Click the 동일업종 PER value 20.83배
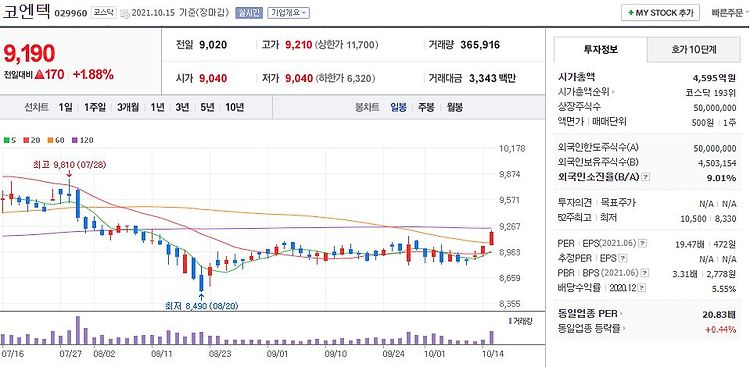The image size is (750, 367). click(x=720, y=314)
